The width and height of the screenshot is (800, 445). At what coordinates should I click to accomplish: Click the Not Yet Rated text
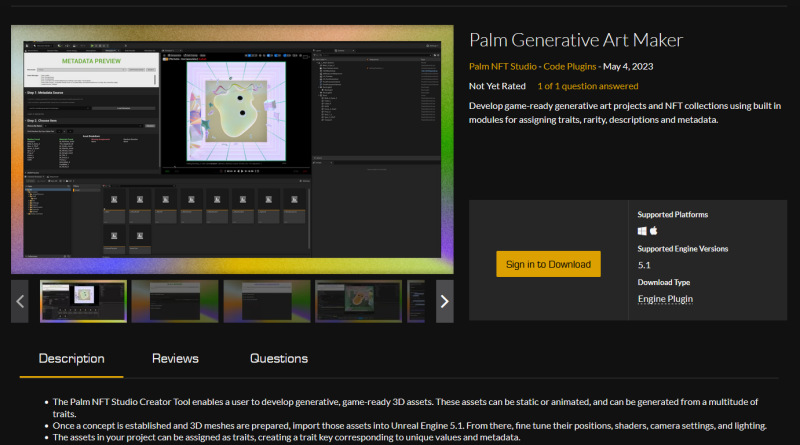497,86
